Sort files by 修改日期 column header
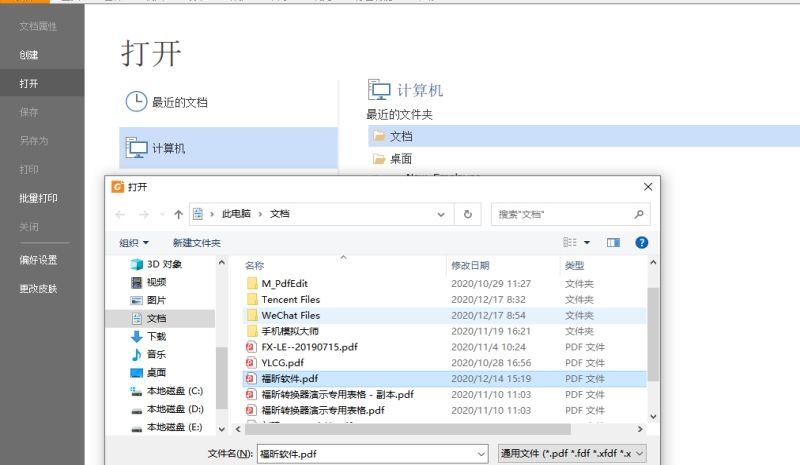This screenshot has height=465, width=800. coord(470,266)
